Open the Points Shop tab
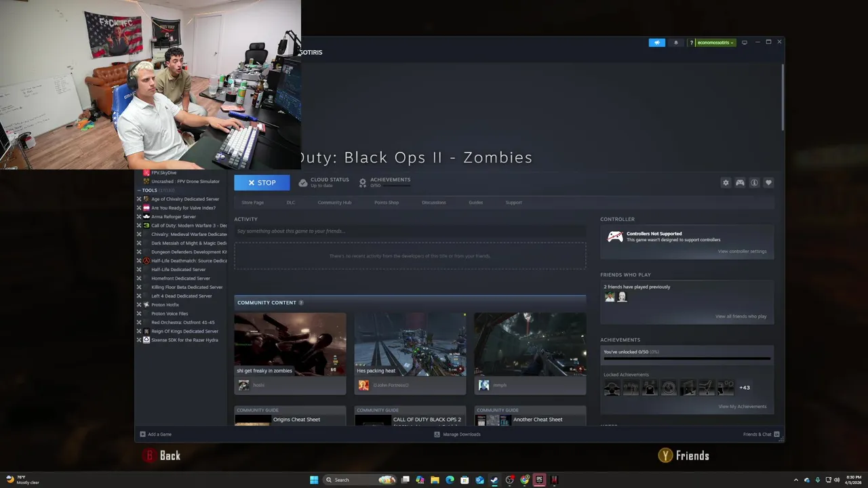The width and height of the screenshot is (868, 488). (387, 203)
